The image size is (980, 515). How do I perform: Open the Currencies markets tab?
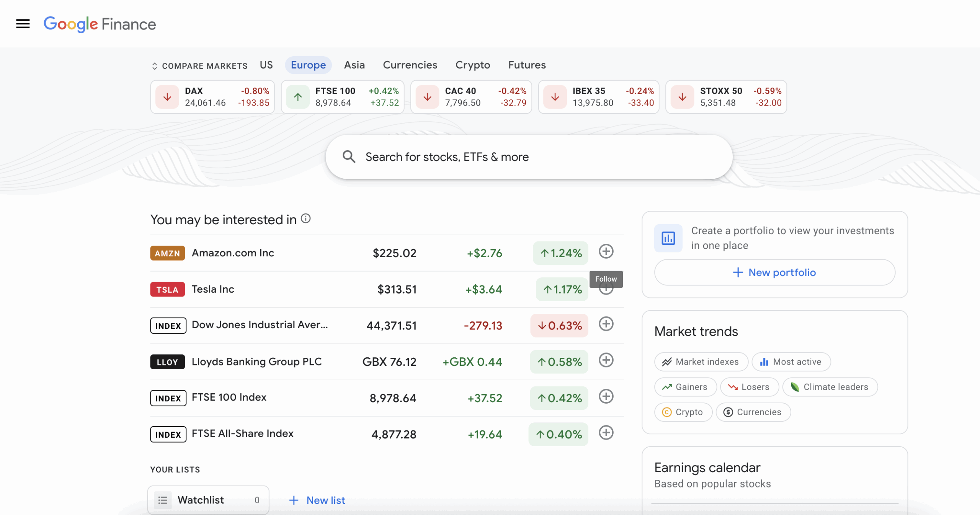tap(410, 65)
